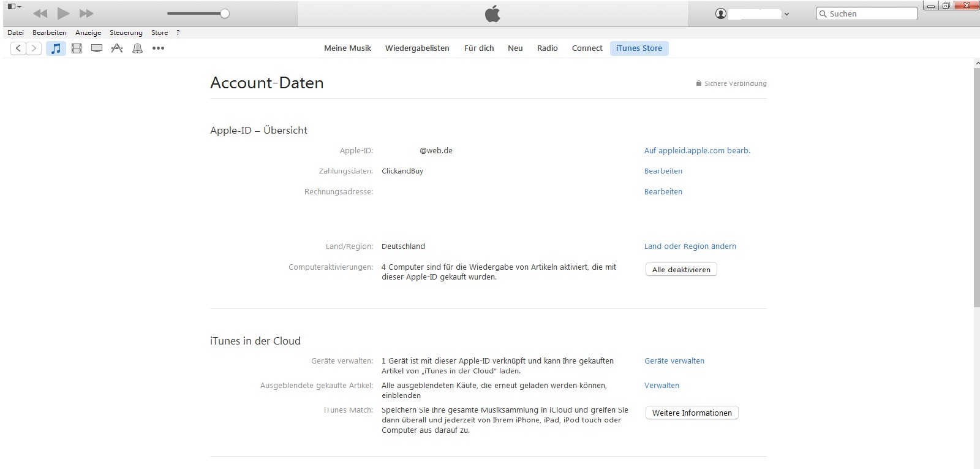This screenshot has height=469, width=980.
Task: Skip to the next track
Action: (x=87, y=13)
